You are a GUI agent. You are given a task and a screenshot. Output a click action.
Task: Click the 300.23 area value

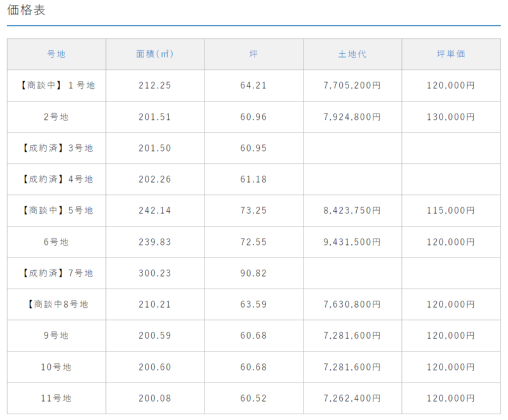pyautogui.click(x=155, y=273)
